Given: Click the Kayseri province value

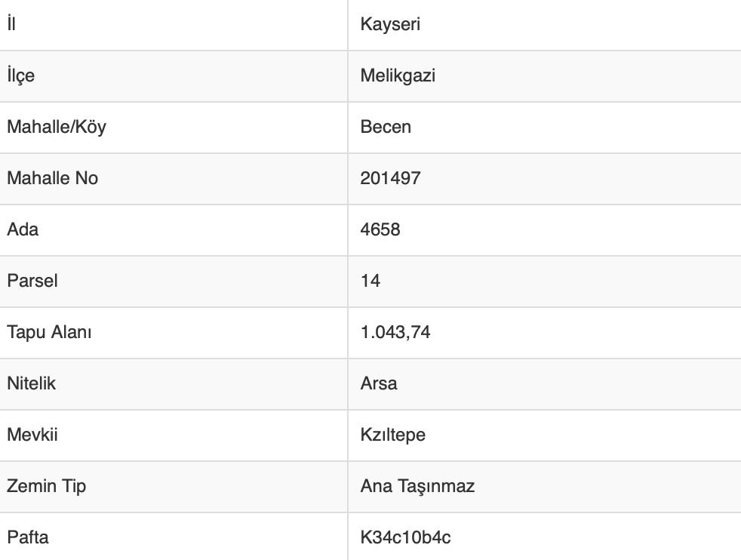Looking at the screenshot, I should click(x=390, y=25).
